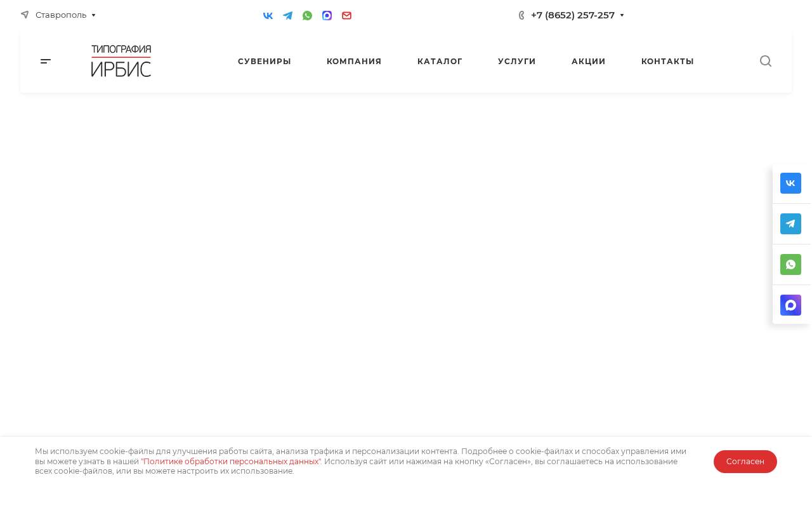Open the Max messenger link in the top social row
Viewport: 812px width, 508px height.
(327, 15)
